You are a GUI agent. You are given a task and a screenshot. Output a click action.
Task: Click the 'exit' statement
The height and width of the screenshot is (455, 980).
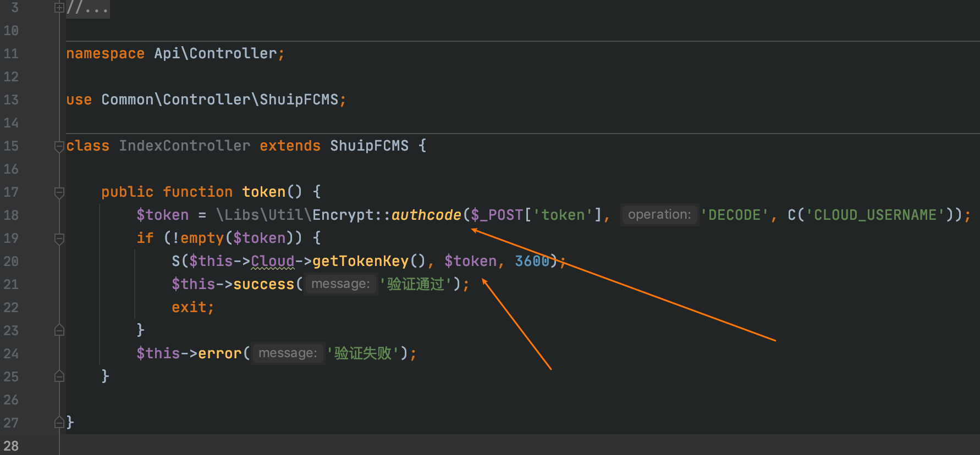tap(189, 307)
